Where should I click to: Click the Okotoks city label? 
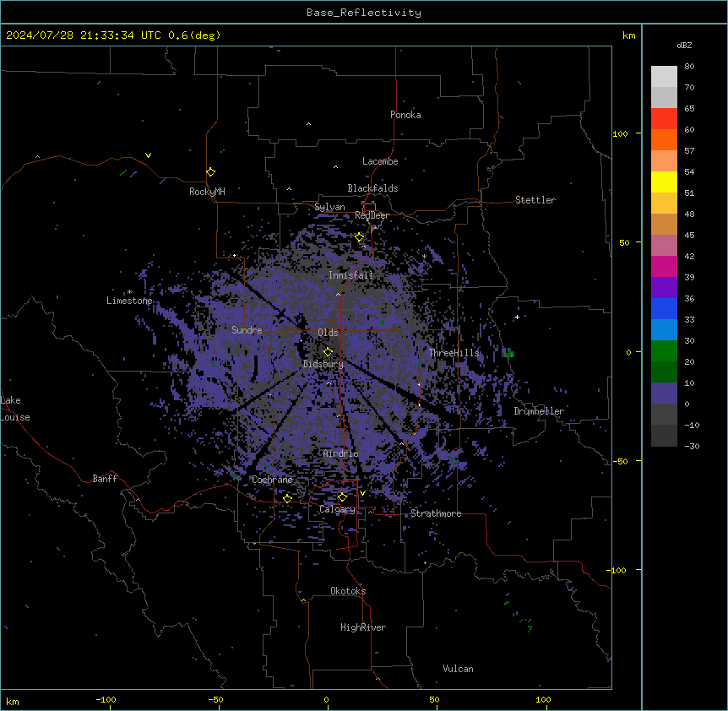click(348, 591)
